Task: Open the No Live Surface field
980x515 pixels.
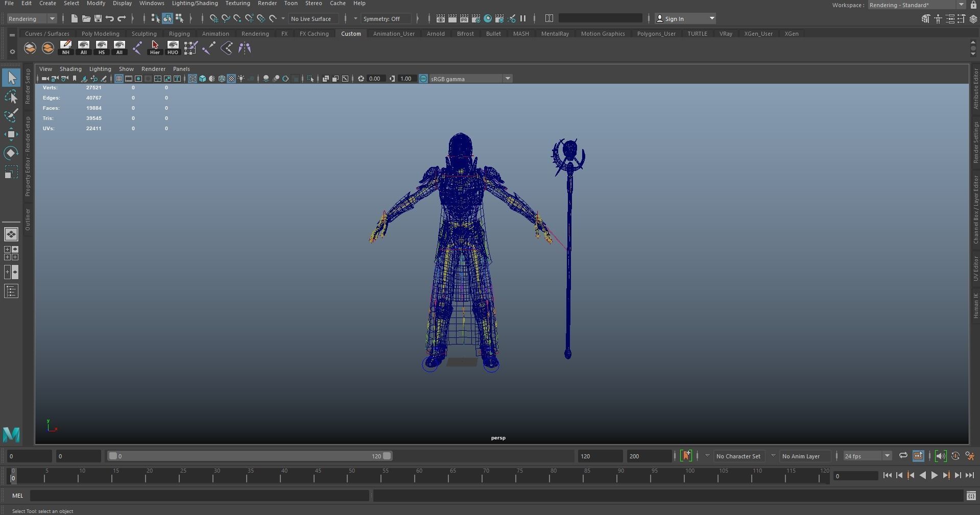Action: (313, 19)
